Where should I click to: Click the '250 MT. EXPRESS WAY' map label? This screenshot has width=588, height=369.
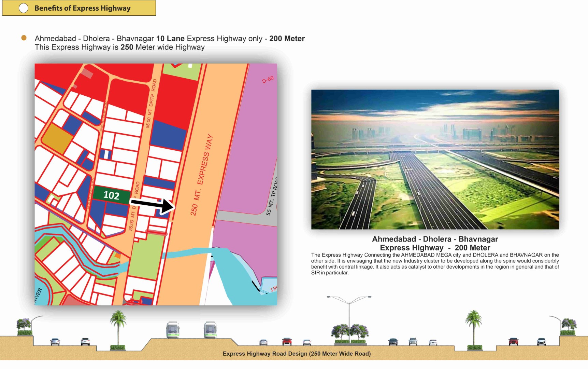coord(202,175)
